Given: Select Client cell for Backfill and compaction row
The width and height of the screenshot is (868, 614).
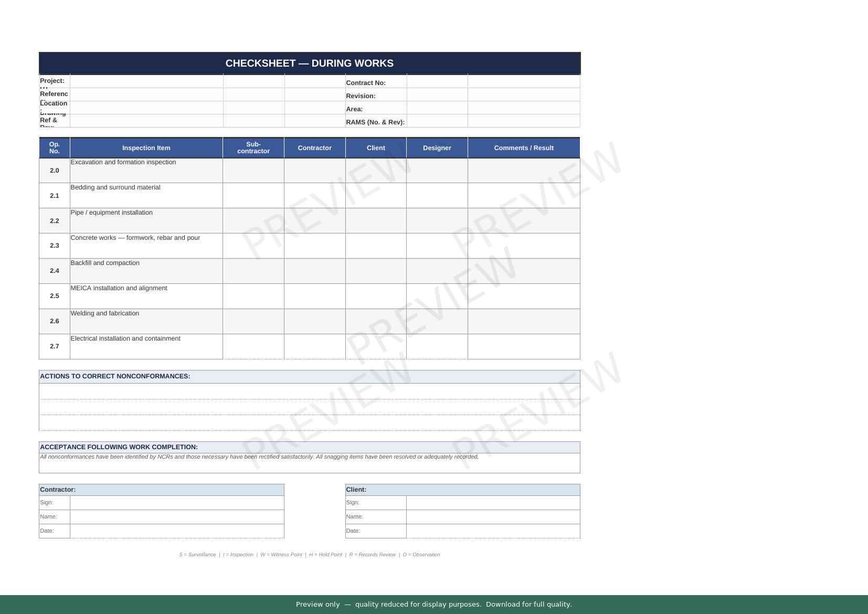Looking at the screenshot, I should [x=375, y=271].
